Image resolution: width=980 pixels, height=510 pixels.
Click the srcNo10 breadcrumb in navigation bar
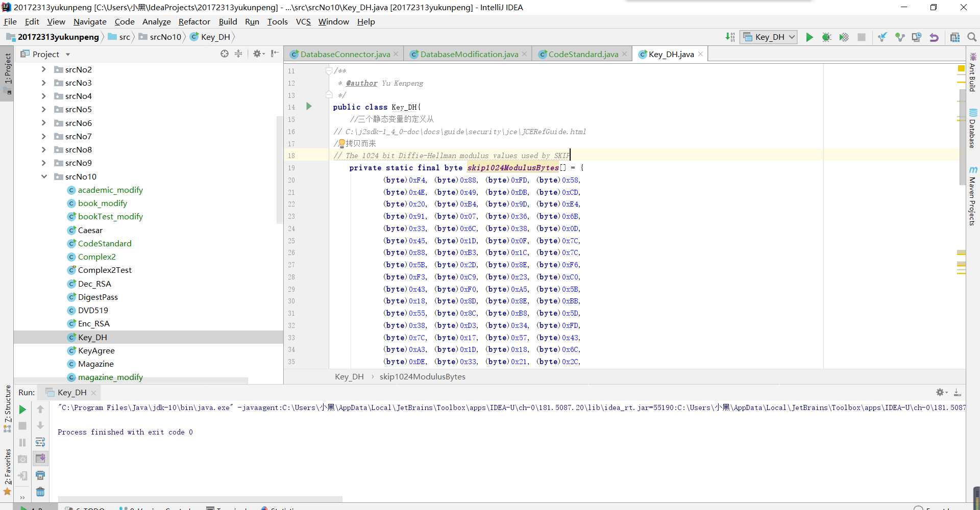coord(160,37)
